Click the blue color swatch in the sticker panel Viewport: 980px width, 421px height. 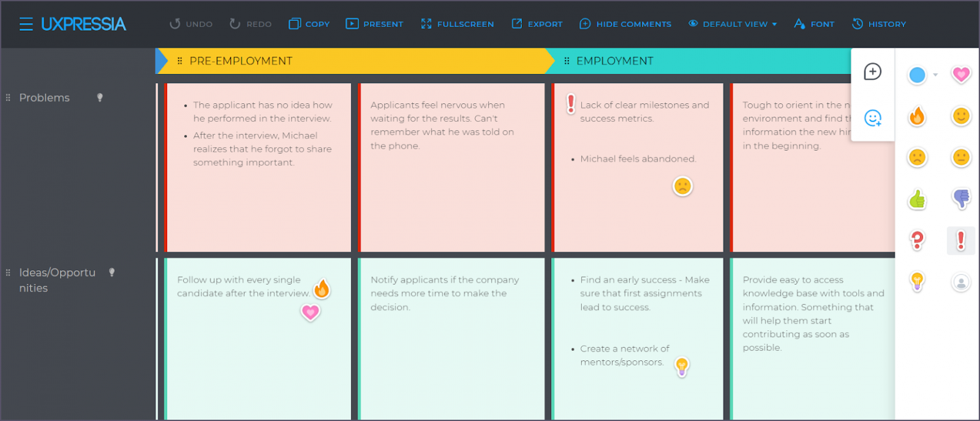917,75
